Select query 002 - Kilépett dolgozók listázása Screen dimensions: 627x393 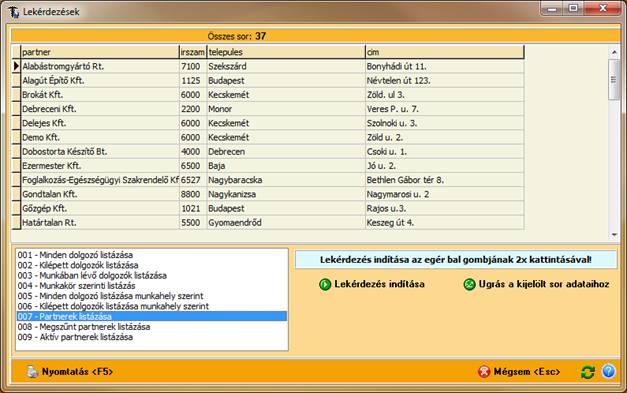coord(152,265)
